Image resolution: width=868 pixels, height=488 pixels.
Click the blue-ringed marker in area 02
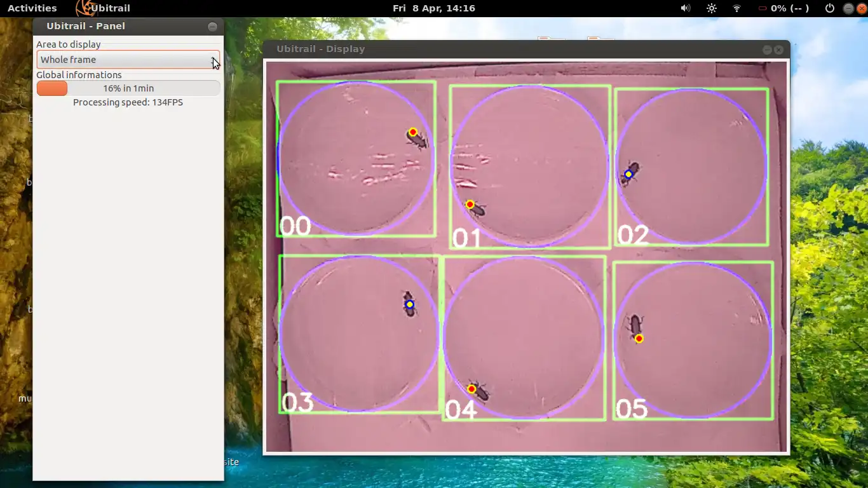628,174
